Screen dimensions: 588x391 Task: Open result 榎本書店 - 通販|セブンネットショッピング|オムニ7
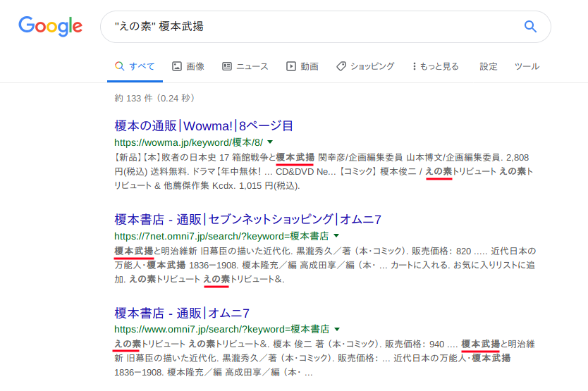(x=248, y=219)
